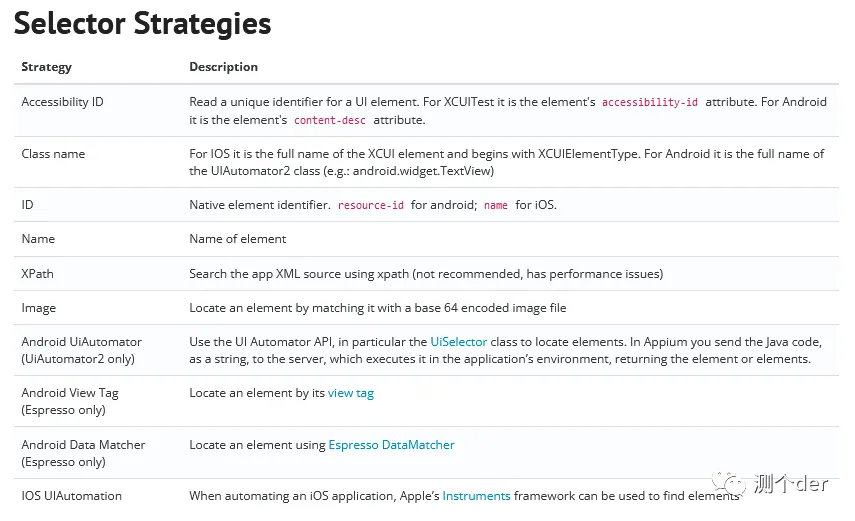Click the XPath strategy row label
Screen dimensions: 855x521
point(38,273)
